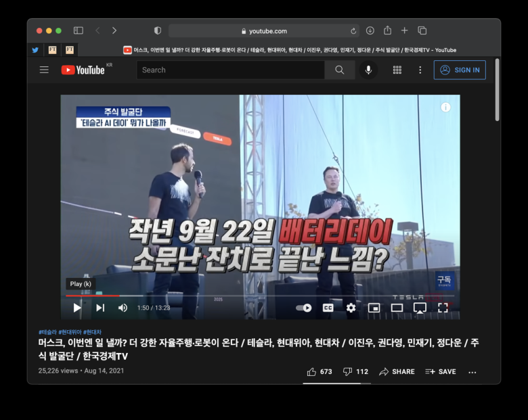Image resolution: width=528 pixels, height=420 pixels.
Task: Switch to theater mode
Action: [397, 308]
